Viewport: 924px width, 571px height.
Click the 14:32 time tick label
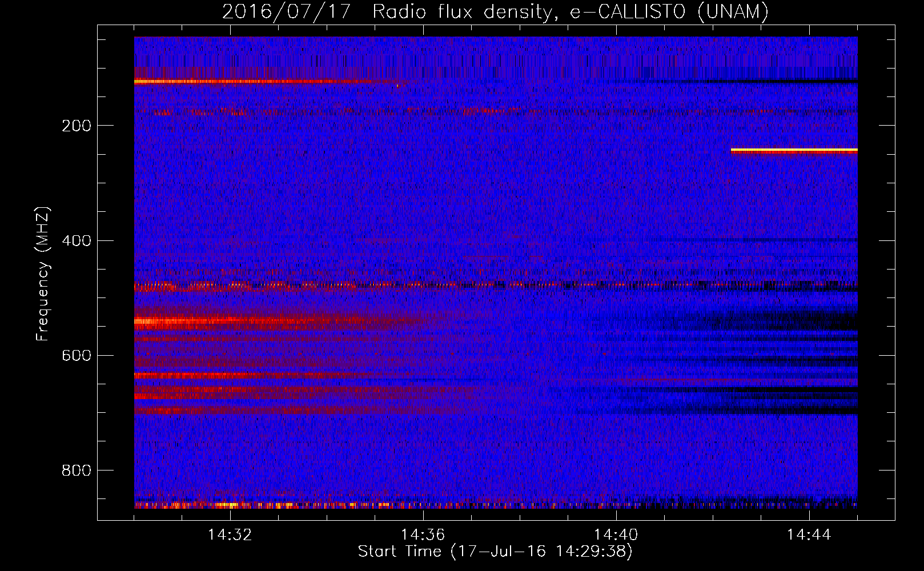tap(230, 534)
